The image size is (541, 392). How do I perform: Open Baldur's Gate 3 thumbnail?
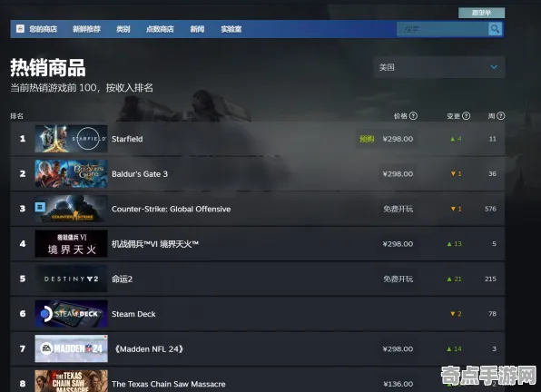point(71,173)
